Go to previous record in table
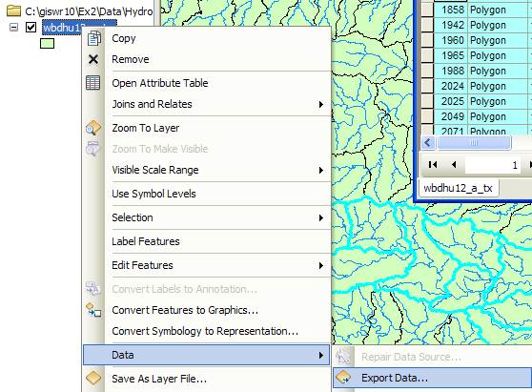The width and height of the screenshot is (532, 392). [454, 165]
